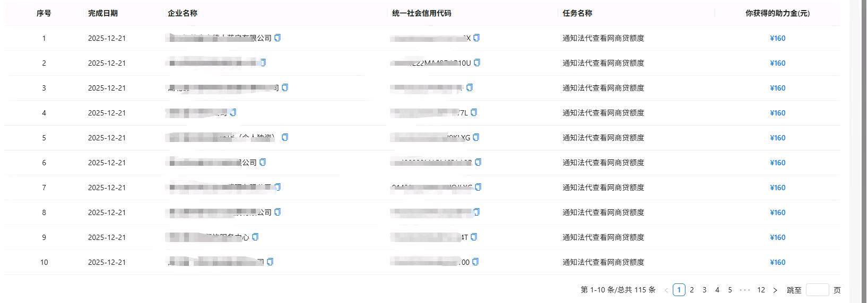868x303 pixels.
Task: Open the ¥160 reward link in row 6
Action: click(777, 163)
